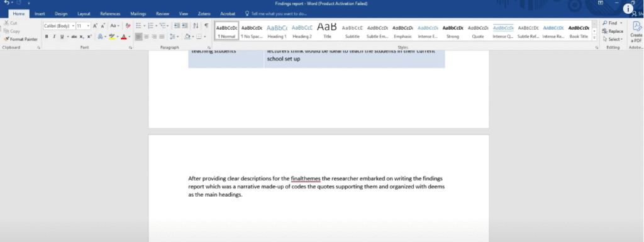Image resolution: width=644 pixels, height=242 pixels.
Task: Apply the Subtitle style
Action: coord(352,31)
